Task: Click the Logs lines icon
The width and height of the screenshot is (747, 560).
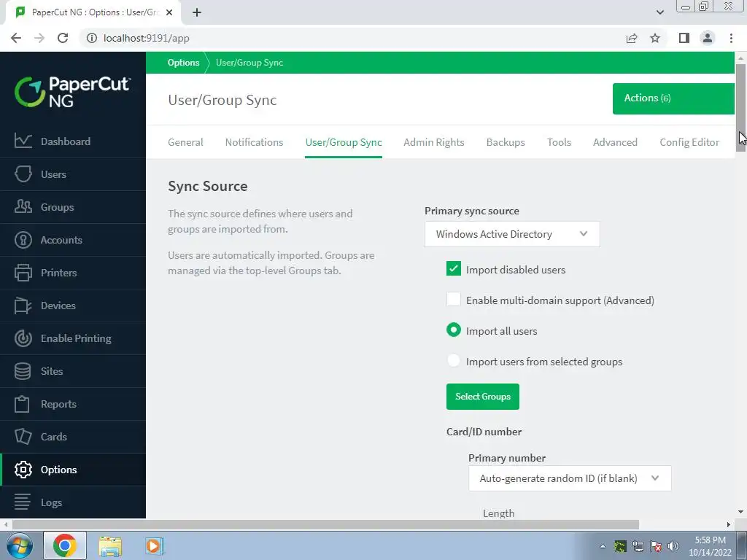Action: pos(23,502)
